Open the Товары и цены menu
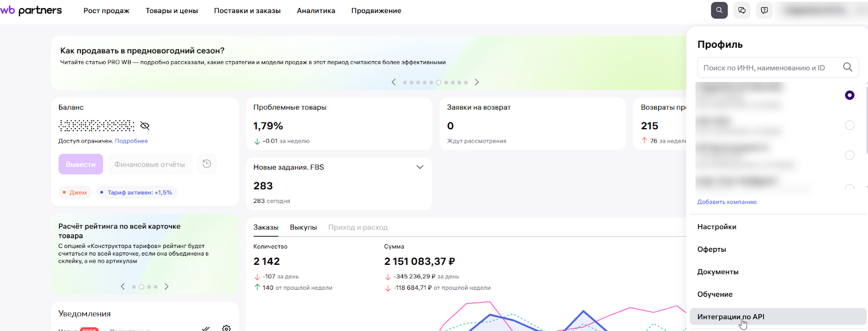This screenshot has height=331, width=868. (x=171, y=11)
